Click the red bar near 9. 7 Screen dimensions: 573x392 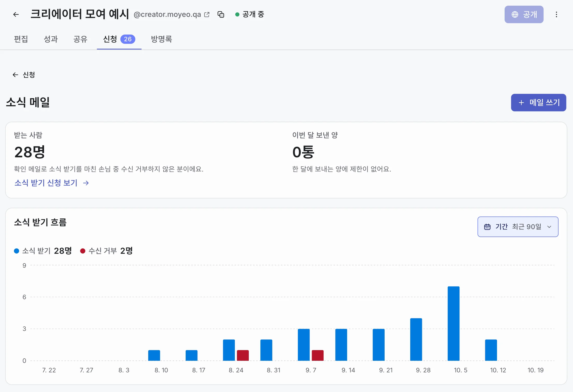click(x=317, y=355)
